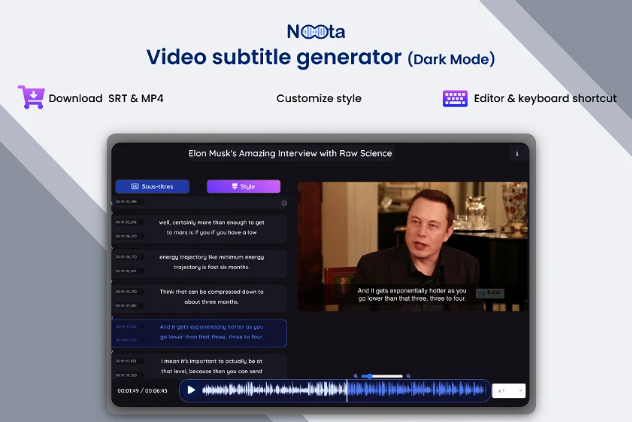Play the audio with the play button

point(191,390)
